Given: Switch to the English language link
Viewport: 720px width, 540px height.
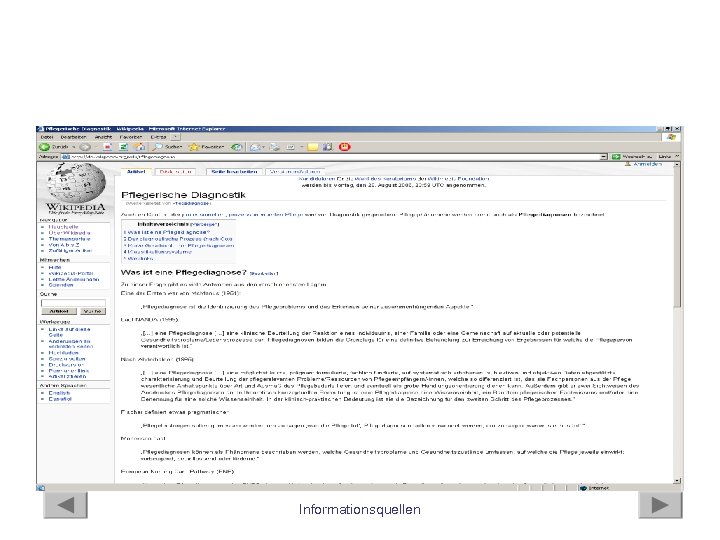Looking at the screenshot, I should pos(59,393).
